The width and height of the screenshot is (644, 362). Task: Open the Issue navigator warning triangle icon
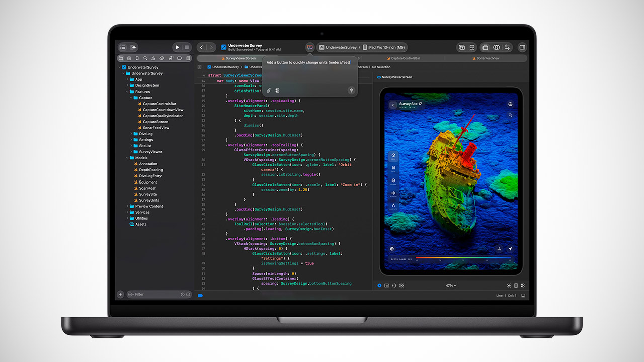point(154,58)
